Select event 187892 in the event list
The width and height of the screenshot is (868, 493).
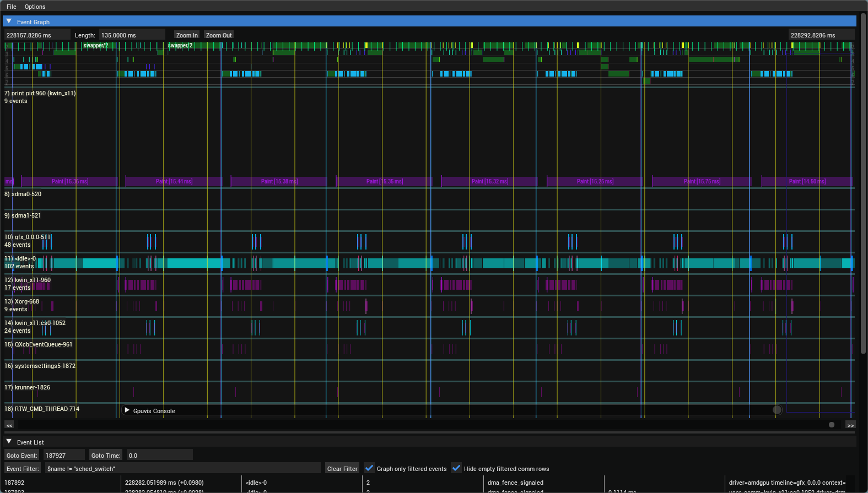pyautogui.click(x=15, y=483)
